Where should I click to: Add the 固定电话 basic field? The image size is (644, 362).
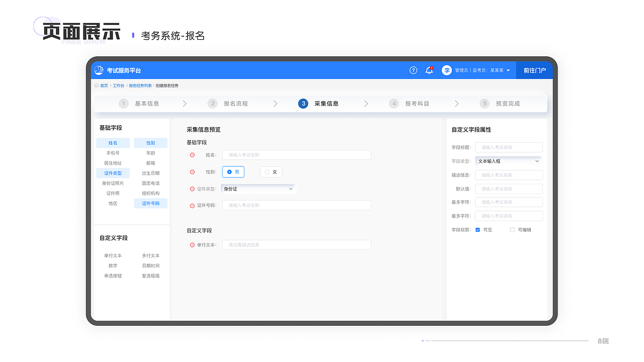pyautogui.click(x=151, y=183)
